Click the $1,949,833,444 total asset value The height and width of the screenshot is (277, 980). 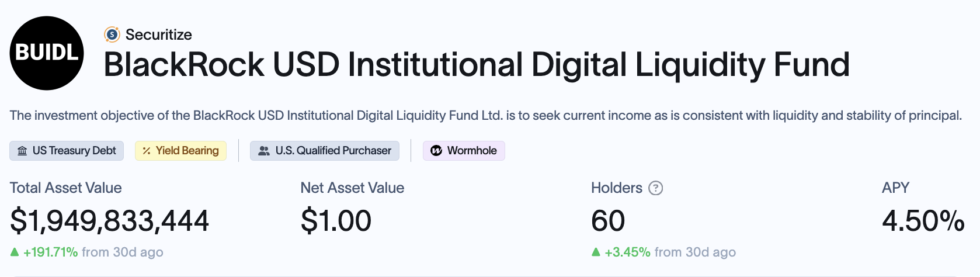pos(109,221)
